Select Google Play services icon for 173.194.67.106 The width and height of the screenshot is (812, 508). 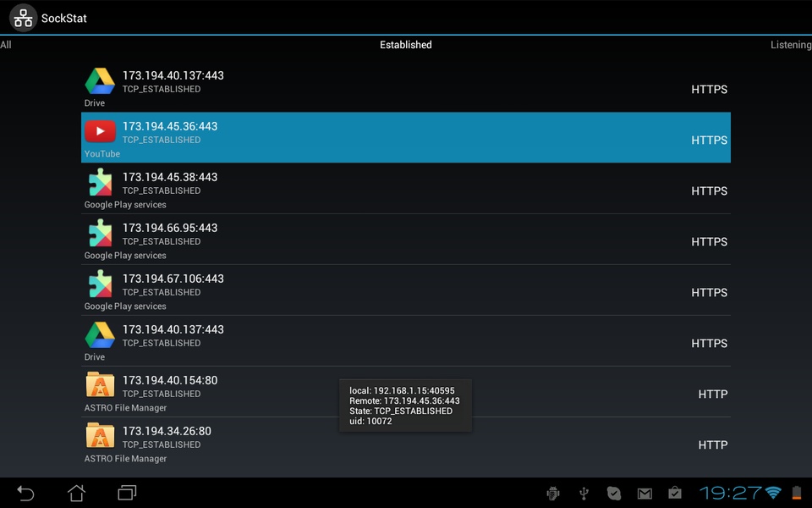coord(100,284)
